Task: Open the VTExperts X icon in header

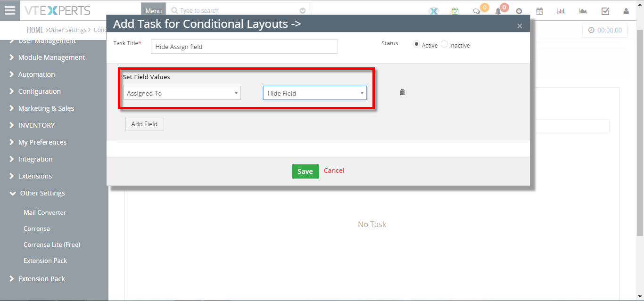Action: (434, 11)
